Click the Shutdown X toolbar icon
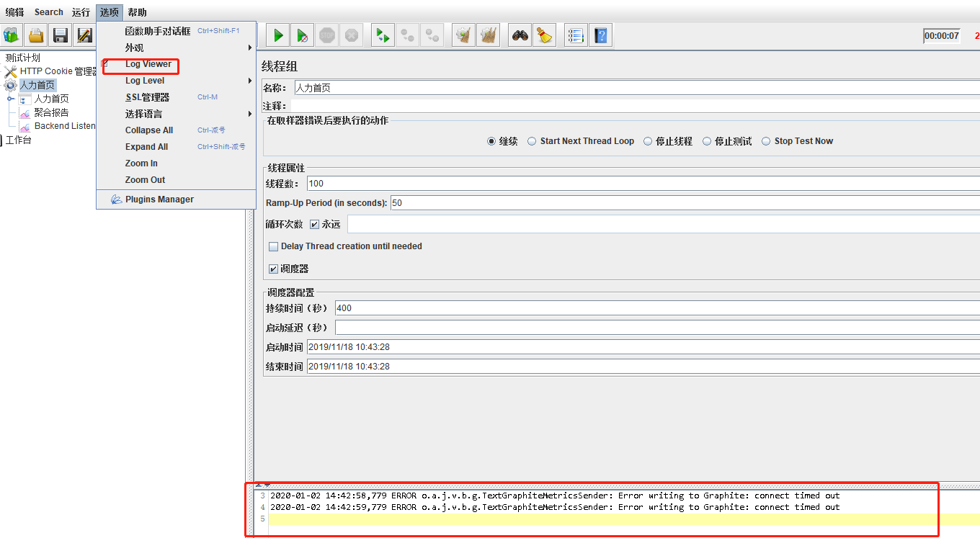The width and height of the screenshot is (980, 538). click(352, 35)
